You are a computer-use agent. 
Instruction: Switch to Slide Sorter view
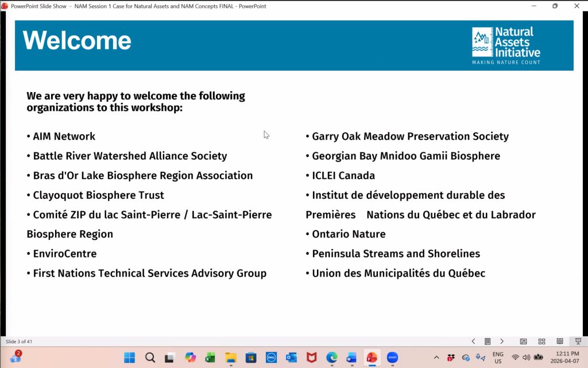pyautogui.click(x=541, y=342)
